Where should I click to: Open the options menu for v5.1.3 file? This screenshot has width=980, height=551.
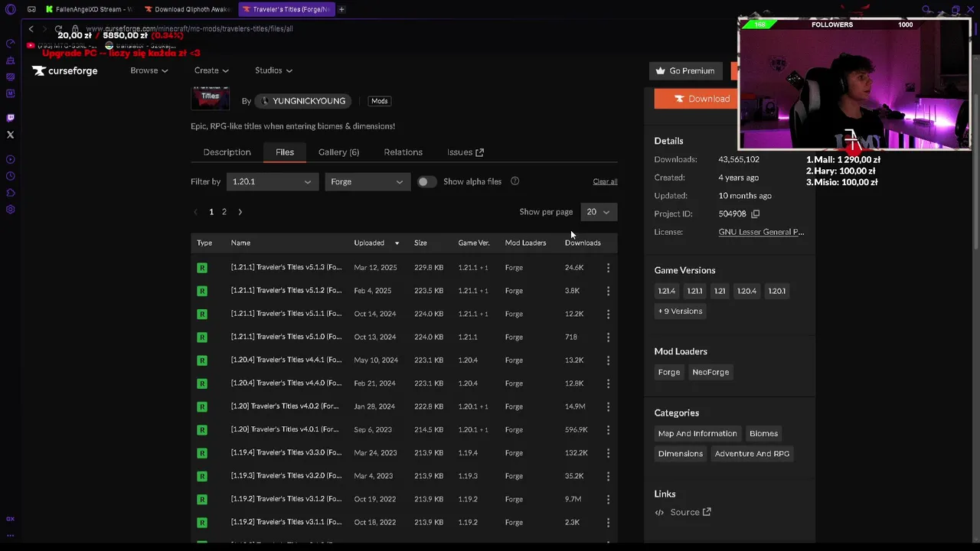point(608,268)
